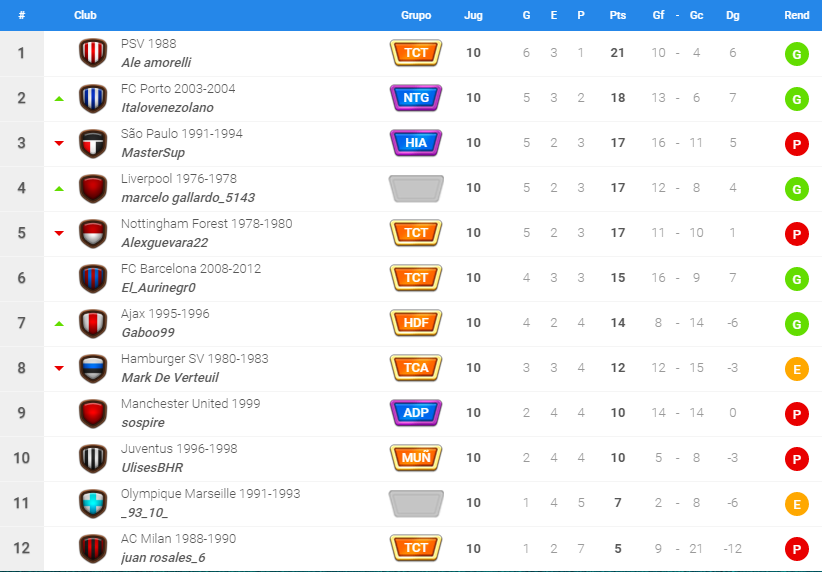Click the orange E result indicator for Hamburger SV
The height and width of the screenshot is (572, 822).
pyautogui.click(x=796, y=369)
